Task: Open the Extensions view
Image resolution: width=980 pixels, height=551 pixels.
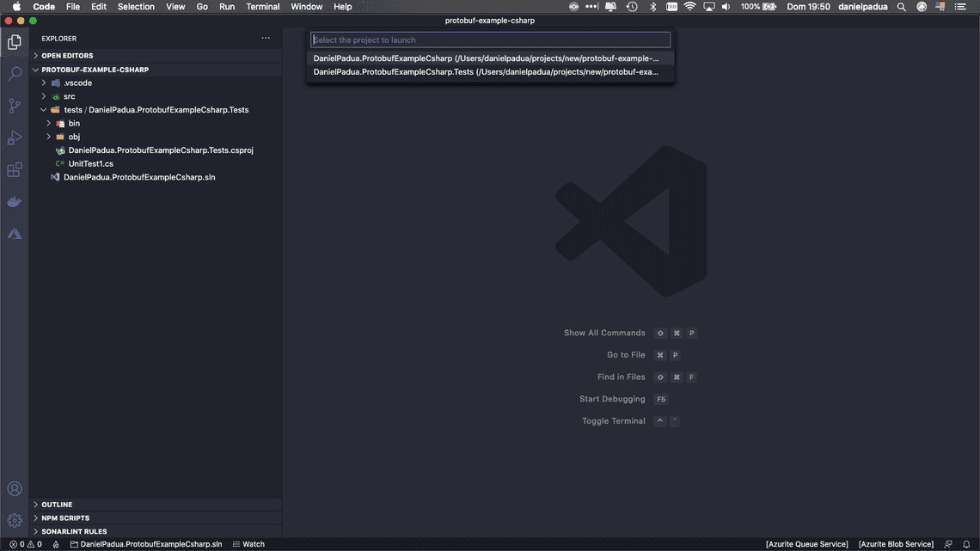Action: click(15, 170)
